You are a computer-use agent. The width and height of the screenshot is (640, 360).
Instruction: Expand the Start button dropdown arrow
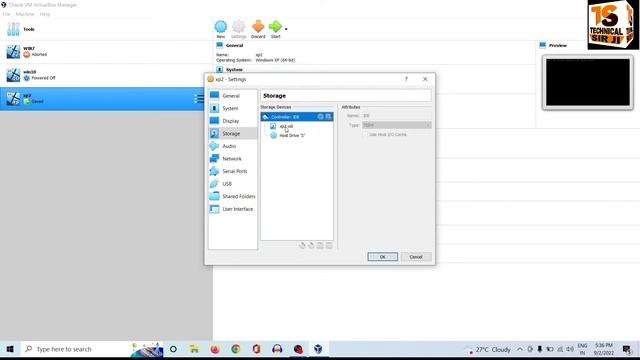point(286,29)
